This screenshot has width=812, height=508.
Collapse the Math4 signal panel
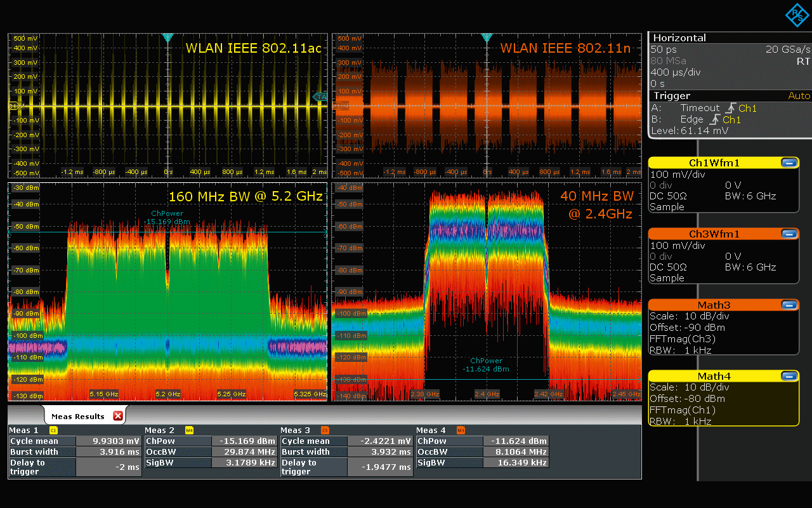(x=789, y=376)
